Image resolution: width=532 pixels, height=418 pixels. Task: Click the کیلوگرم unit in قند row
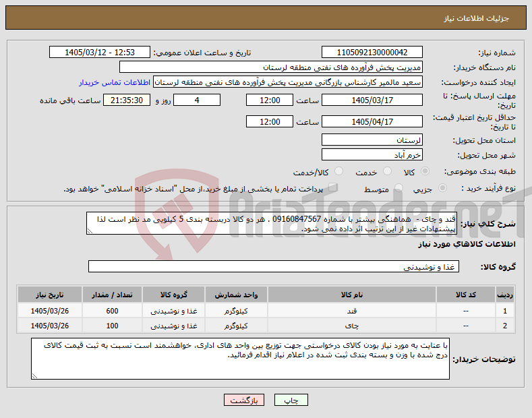tap(236, 311)
